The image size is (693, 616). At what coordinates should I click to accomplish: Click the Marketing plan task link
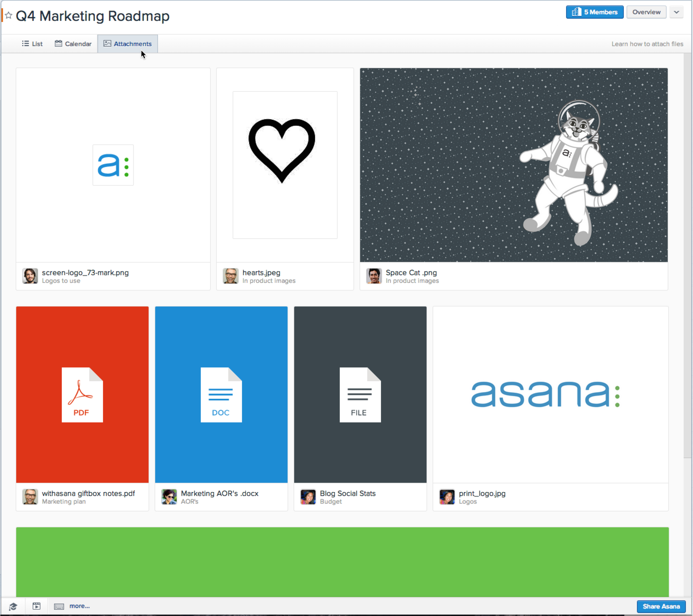click(64, 501)
